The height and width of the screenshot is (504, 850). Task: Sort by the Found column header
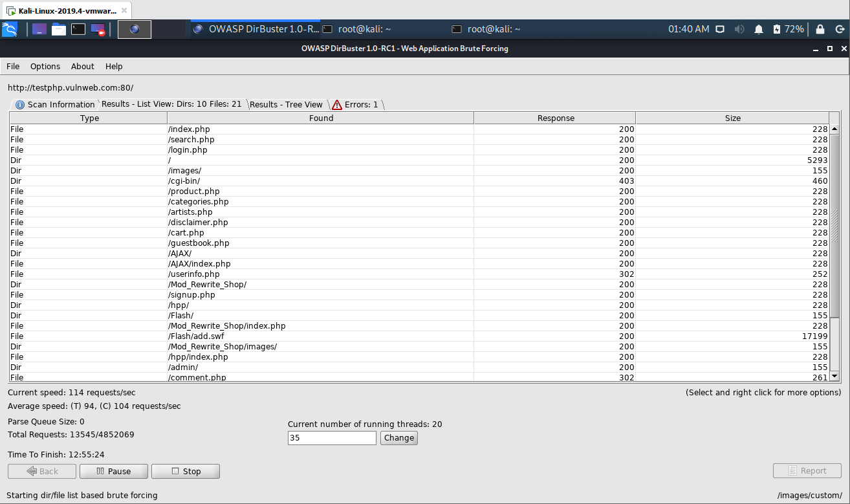click(321, 118)
